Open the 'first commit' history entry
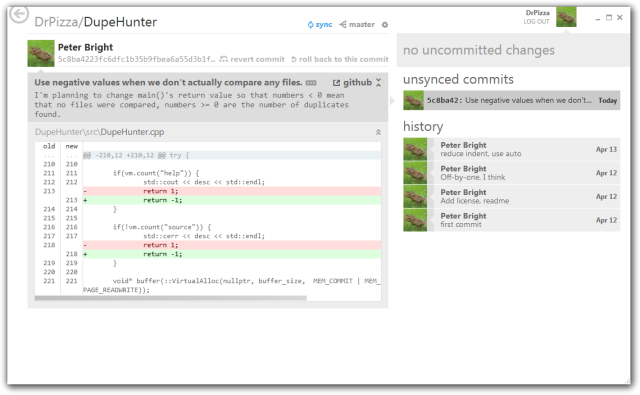This screenshot has width=640, height=395. (x=511, y=220)
